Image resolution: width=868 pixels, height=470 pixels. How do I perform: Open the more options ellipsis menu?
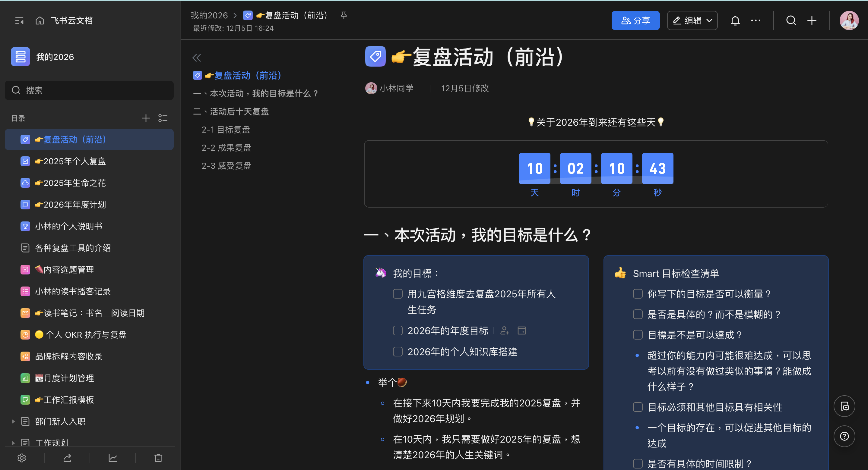(756, 20)
